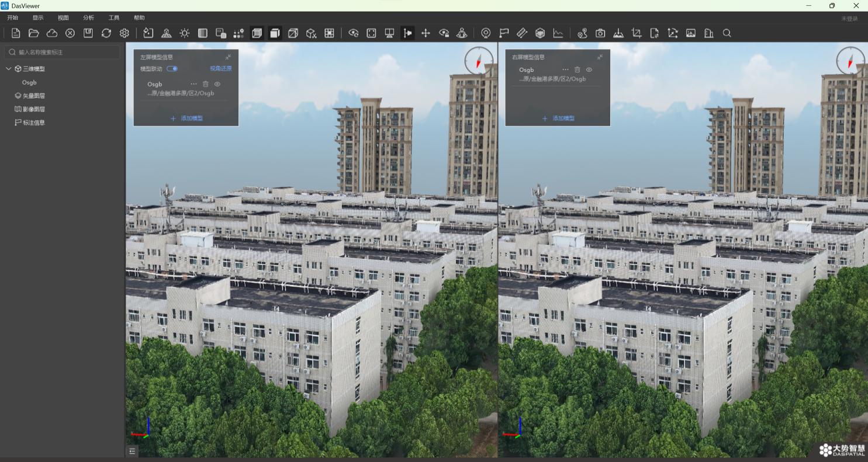This screenshot has height=462, width=868.
Task: Collapse the 三维模型 tree node
Action: click(x=9, y=68)
